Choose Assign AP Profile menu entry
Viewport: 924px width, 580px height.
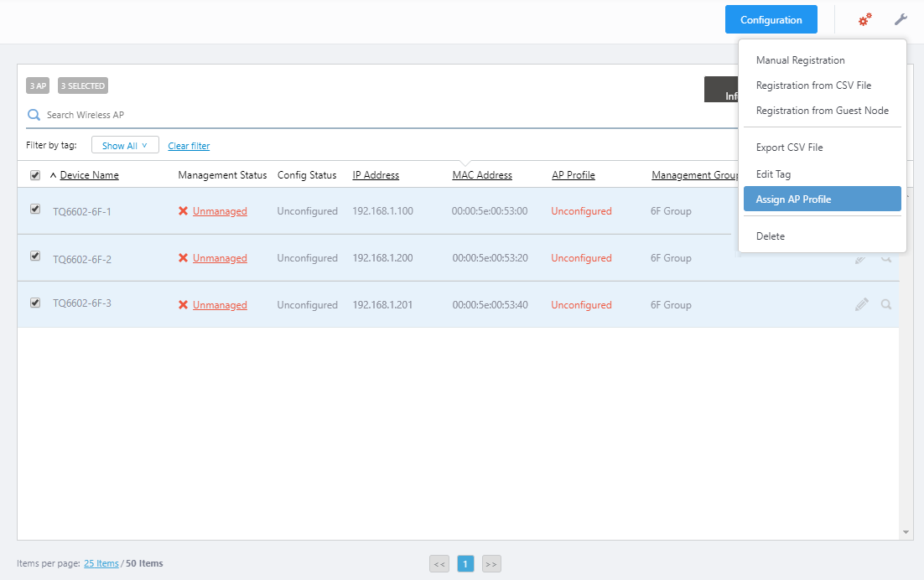pos(822,199)
